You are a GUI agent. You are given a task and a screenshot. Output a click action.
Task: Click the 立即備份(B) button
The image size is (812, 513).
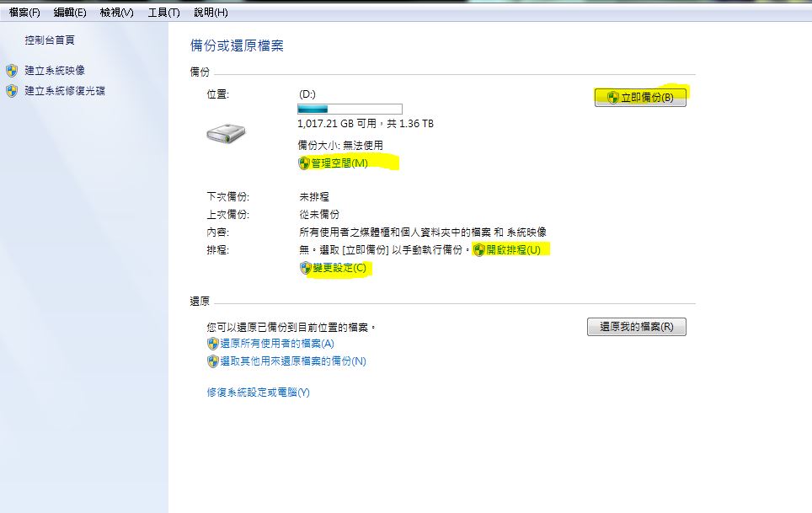640,98
